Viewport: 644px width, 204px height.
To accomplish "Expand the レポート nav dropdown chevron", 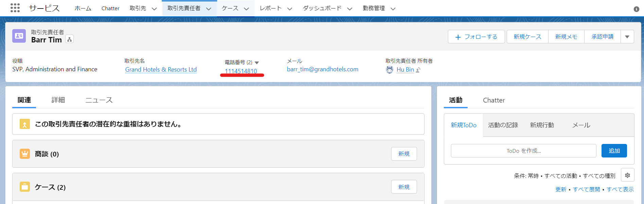I will point(290,9).
